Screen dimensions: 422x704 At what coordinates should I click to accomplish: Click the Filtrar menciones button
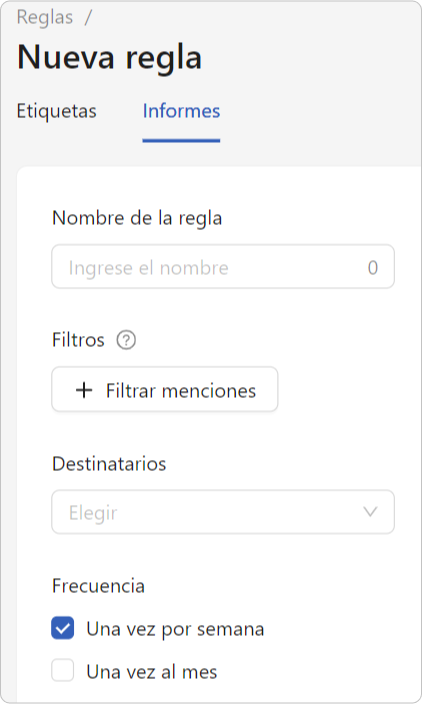(165, 390)
